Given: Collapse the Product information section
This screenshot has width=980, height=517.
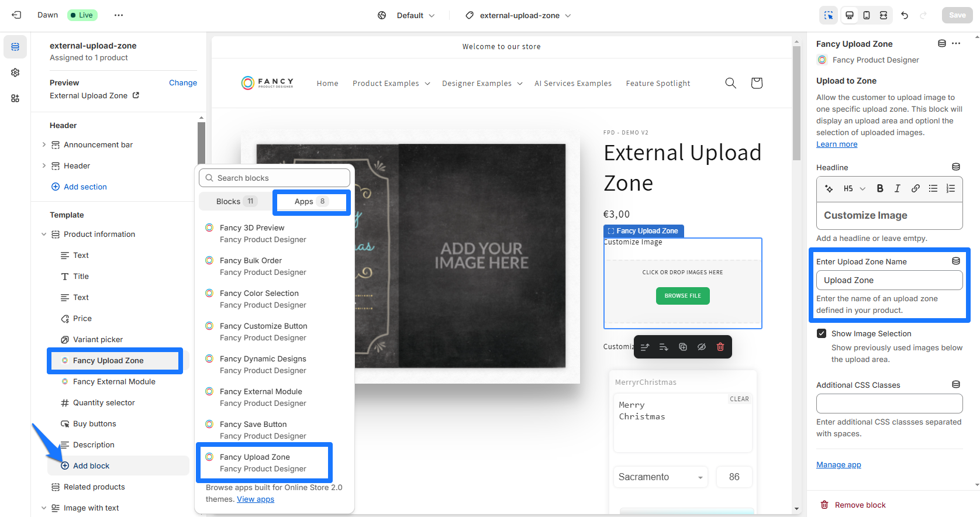Looking at the screenshot, I should (44, 234).
